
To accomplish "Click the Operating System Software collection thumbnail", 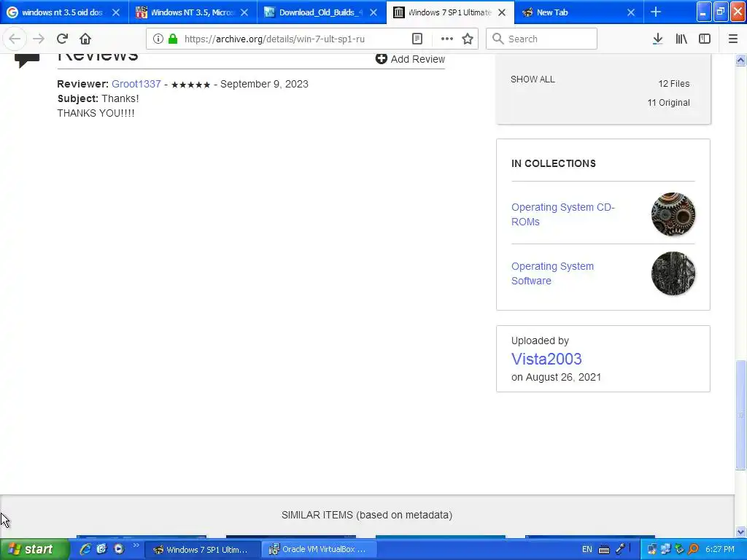I will point(673,273).
